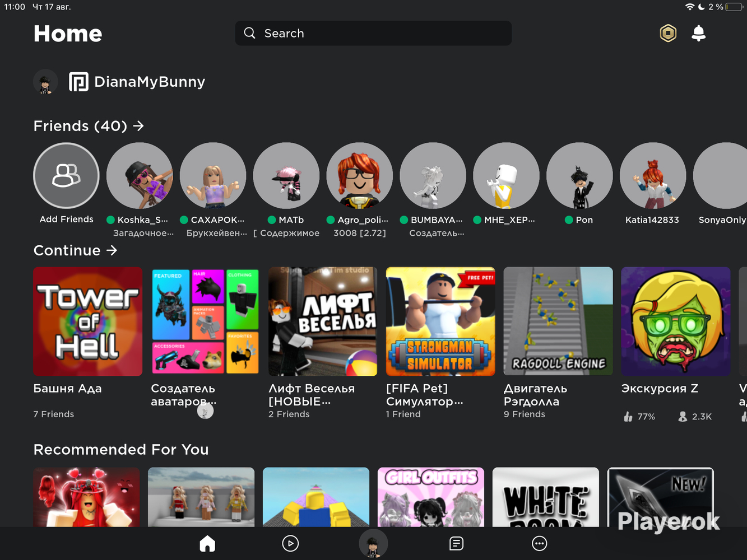This screenshot has width=747, height=560.
Task: Click the Add Friends circle icon
Action: pos(66,175)
